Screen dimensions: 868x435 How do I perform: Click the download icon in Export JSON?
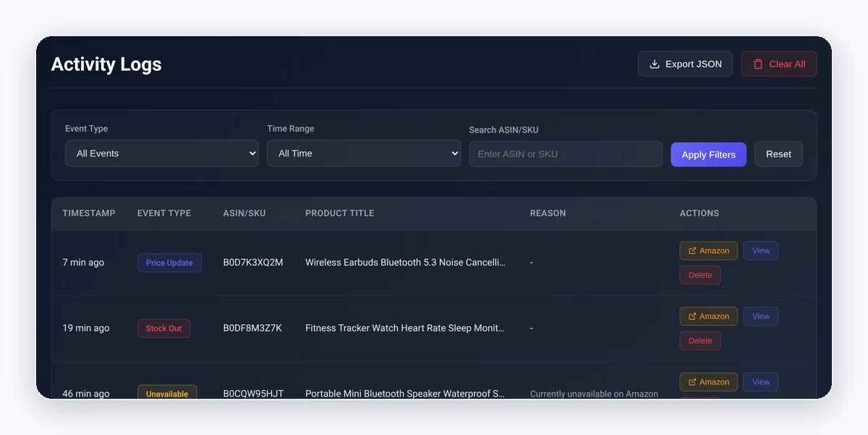pos(655,64)
